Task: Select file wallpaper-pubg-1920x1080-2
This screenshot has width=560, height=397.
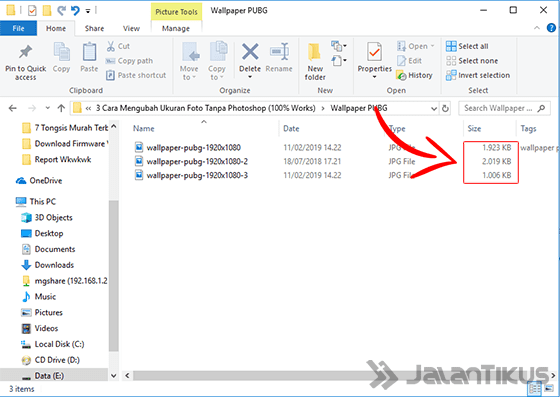Action: (x=197, y=161)
